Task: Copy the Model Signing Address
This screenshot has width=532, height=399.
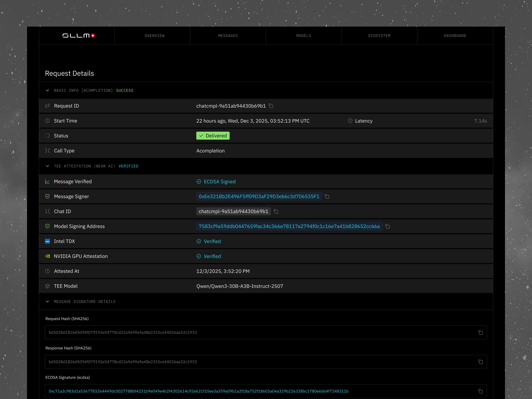Action: point(387,226)
